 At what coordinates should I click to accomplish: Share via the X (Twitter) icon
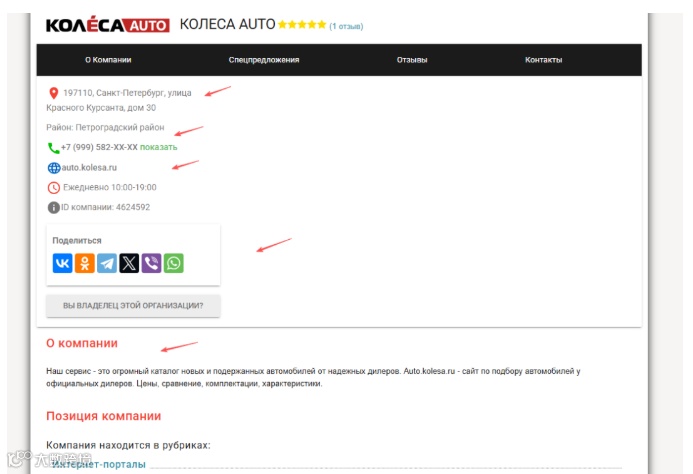point(129,263)
